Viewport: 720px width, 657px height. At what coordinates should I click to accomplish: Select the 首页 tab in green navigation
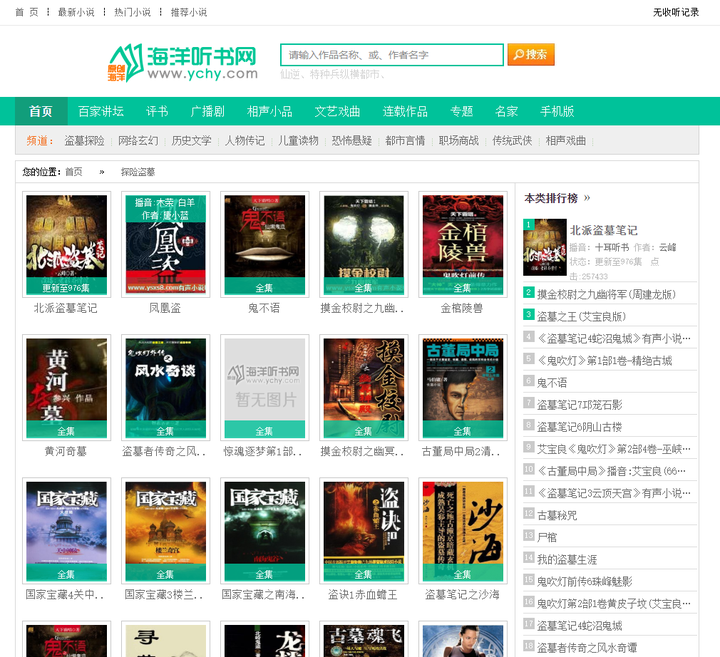tap(41, 111)
